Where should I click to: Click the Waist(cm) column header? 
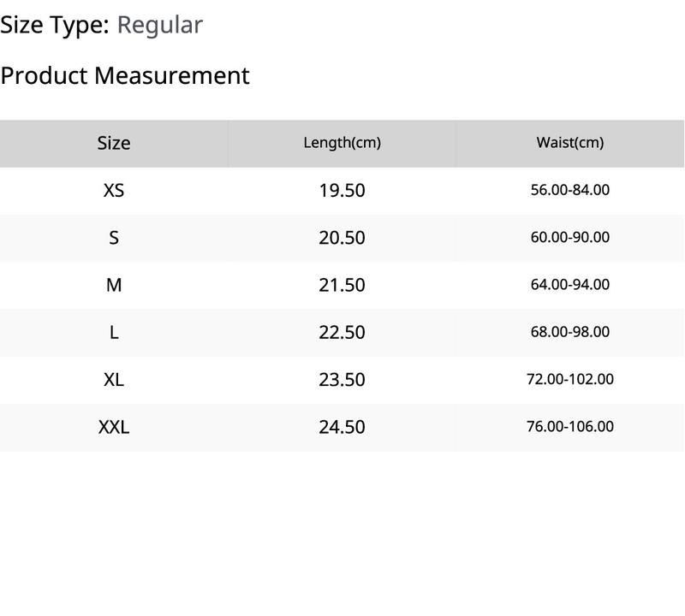point(570,143)
